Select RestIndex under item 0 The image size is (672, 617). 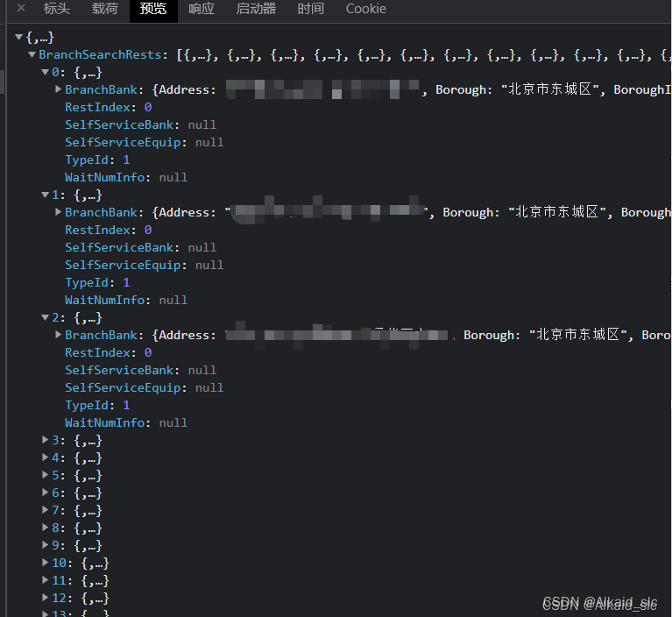(x=108, y=107)
